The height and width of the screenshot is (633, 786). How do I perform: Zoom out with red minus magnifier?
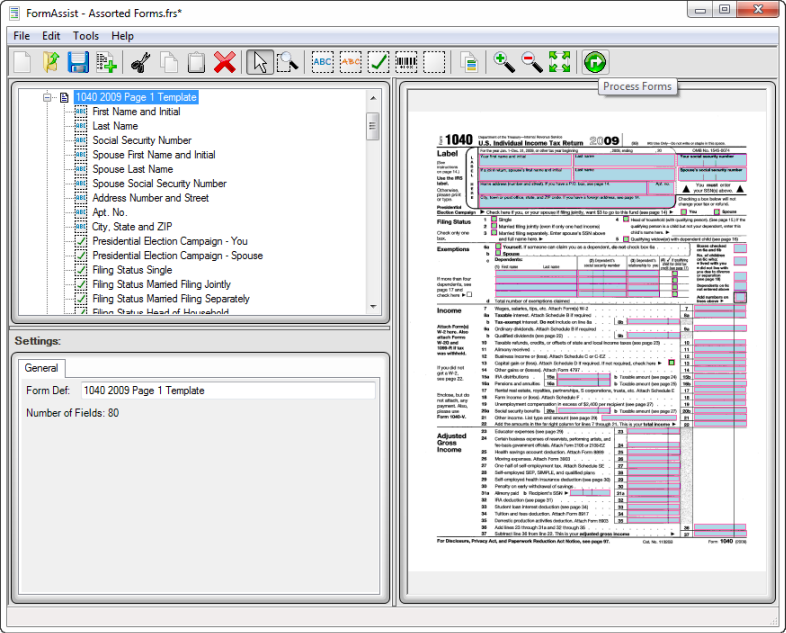[x=532, y=63]
